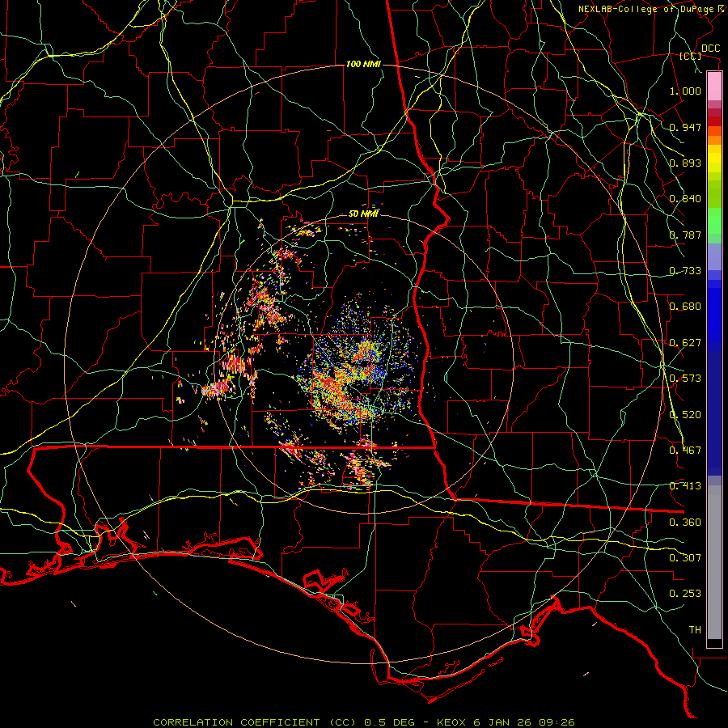Click the 0.627 legend value

(x=685, y=343)
